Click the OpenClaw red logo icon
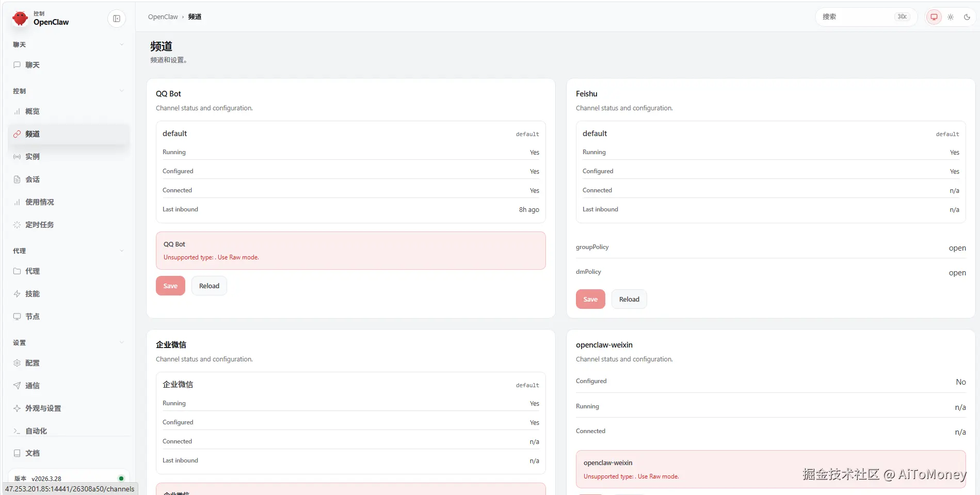The height and width of the screenshot is (495, 980). [x=20, y=18]
